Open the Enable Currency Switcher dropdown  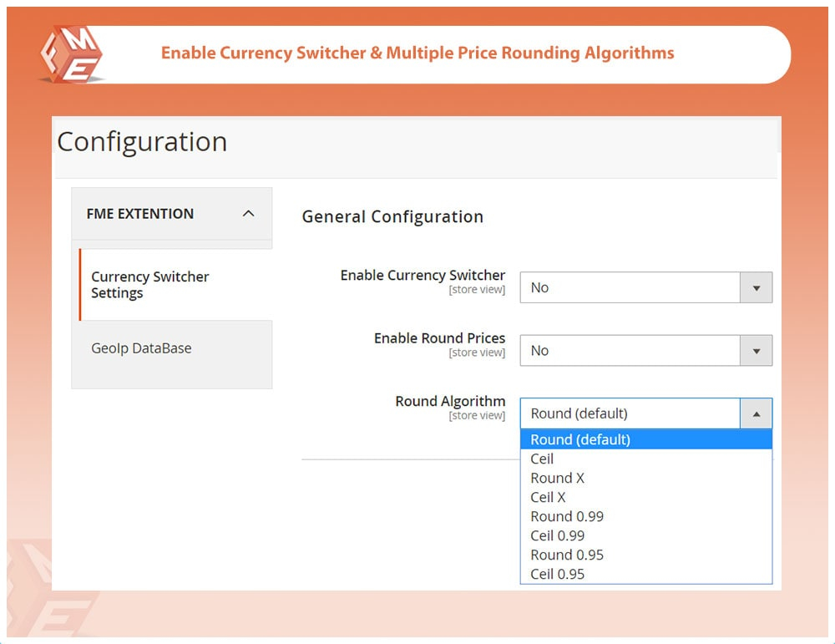click(x=630, y=287)
